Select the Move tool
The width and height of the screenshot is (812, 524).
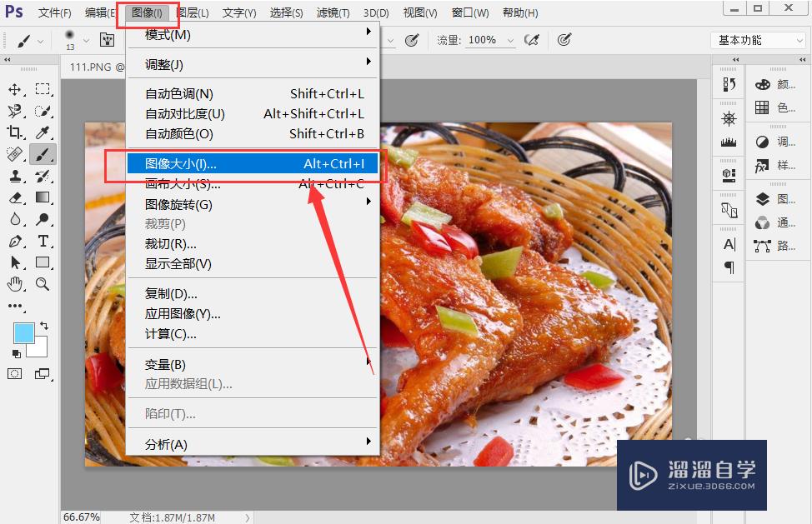[x=15, y=88]
